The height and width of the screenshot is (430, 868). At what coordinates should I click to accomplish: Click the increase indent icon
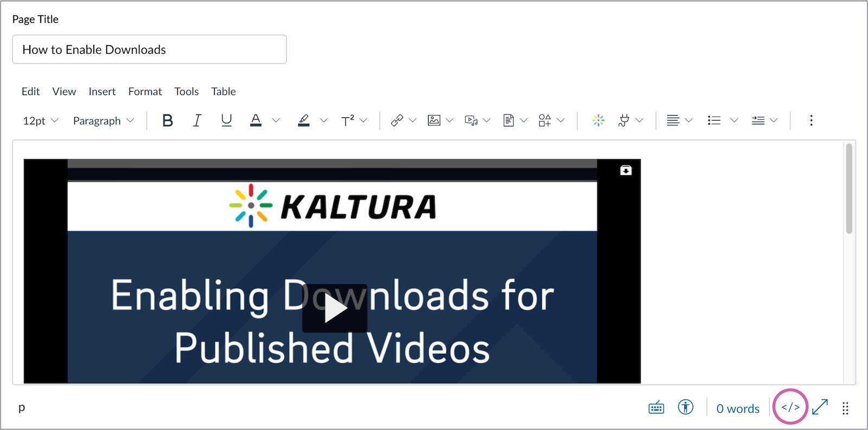[758, 121]
